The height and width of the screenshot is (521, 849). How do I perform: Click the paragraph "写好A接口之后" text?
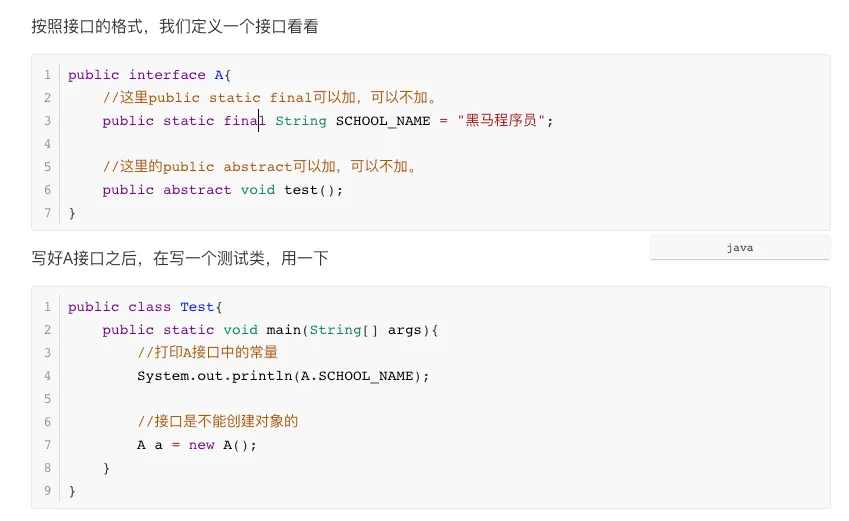click(x=180, y=259)
